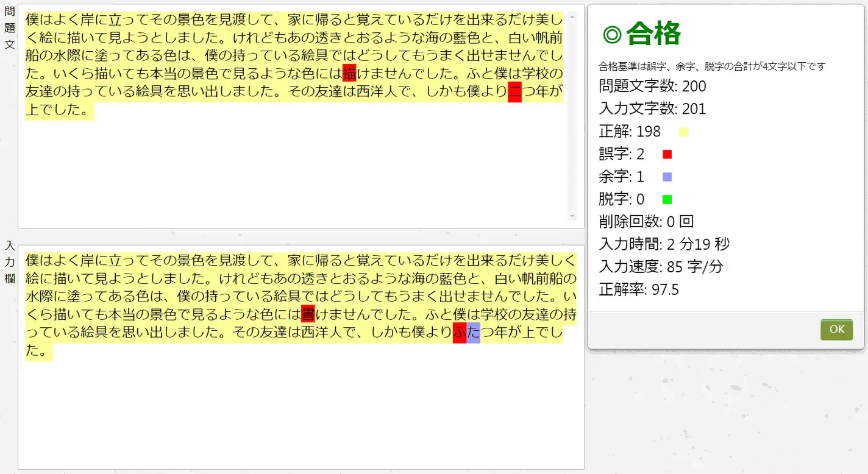Click the 正解率 97.5 result line
Viewport: 868px width, 474px height.
[x=639, y=289]
